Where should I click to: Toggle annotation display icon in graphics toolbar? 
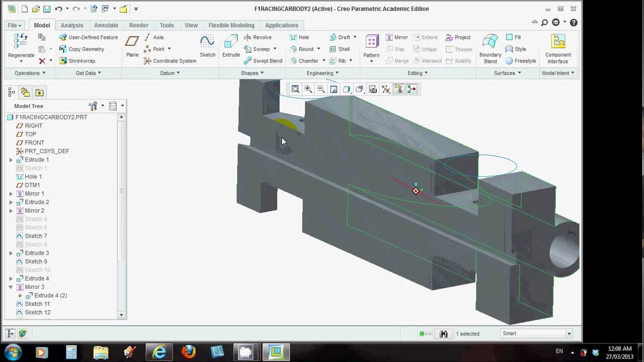point(398,89)
